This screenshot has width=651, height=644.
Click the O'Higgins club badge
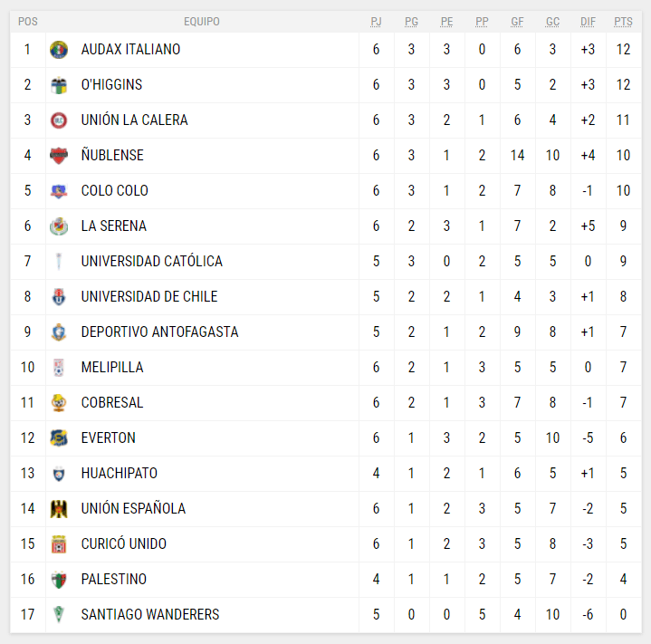[x=59, y=85]
